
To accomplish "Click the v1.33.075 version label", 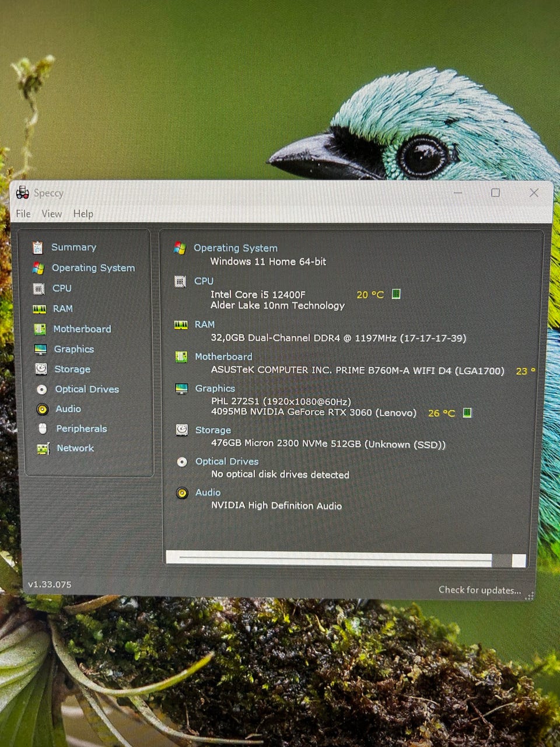I will pos(50,584).
